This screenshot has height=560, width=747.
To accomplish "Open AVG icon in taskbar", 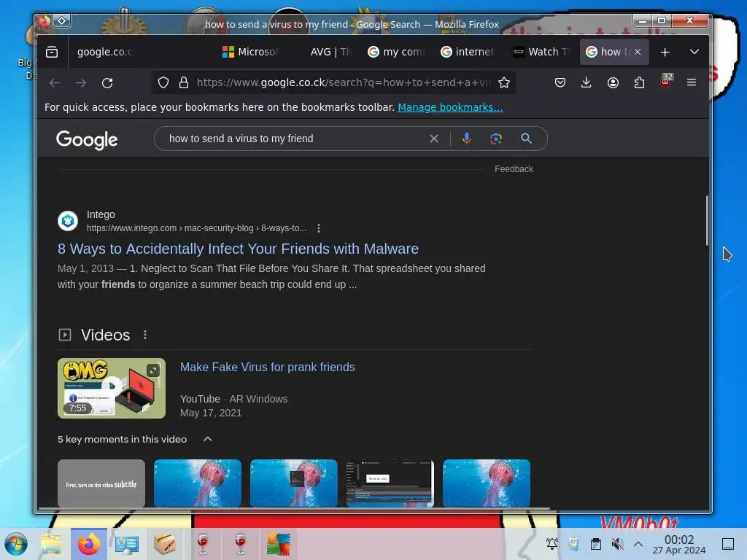I will 279,544.
